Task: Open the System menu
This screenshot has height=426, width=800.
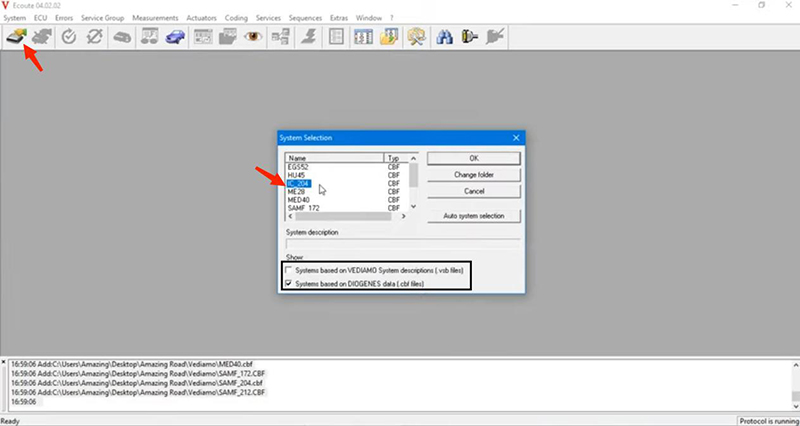Action: 14,18
